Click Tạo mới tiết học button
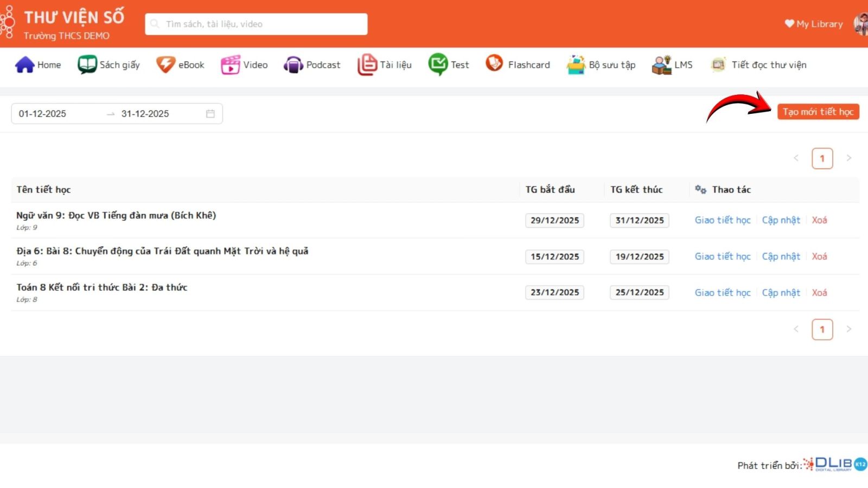The height and width of the screenshot is (488, 868). [818, 112]
